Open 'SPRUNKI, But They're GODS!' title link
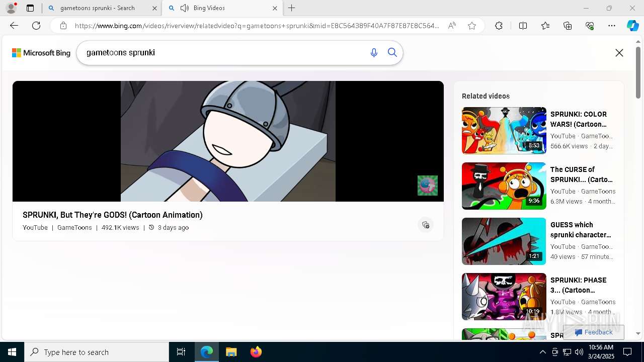 113,215
